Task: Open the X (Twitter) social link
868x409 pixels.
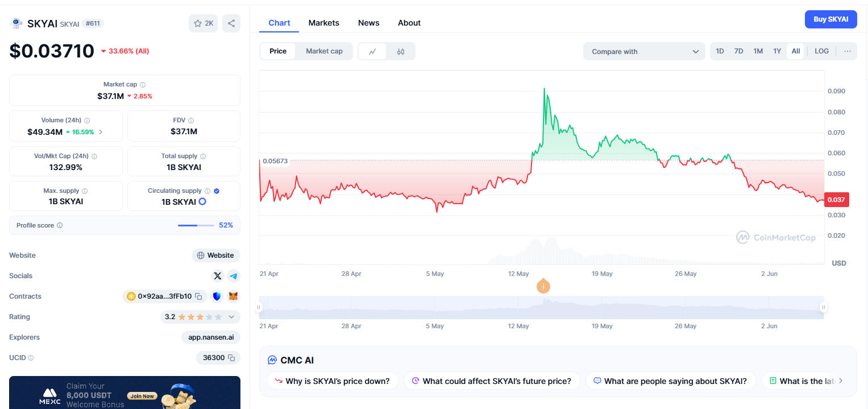Action: 217,276
